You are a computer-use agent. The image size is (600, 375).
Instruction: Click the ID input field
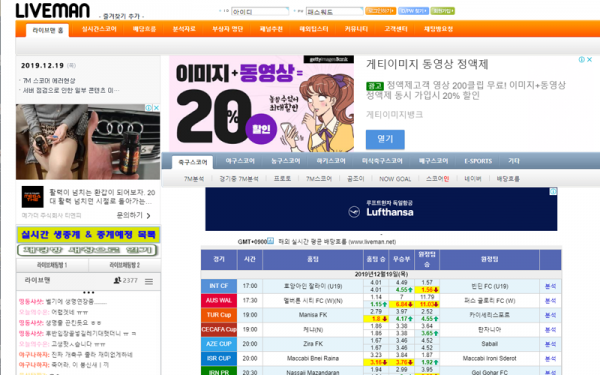point(260,11)
